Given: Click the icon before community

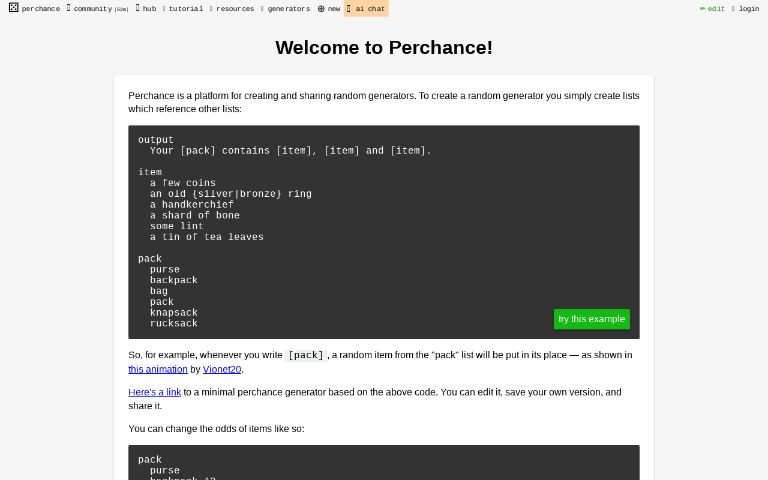Looking at the screenshot, I should (x=68, y=8).
